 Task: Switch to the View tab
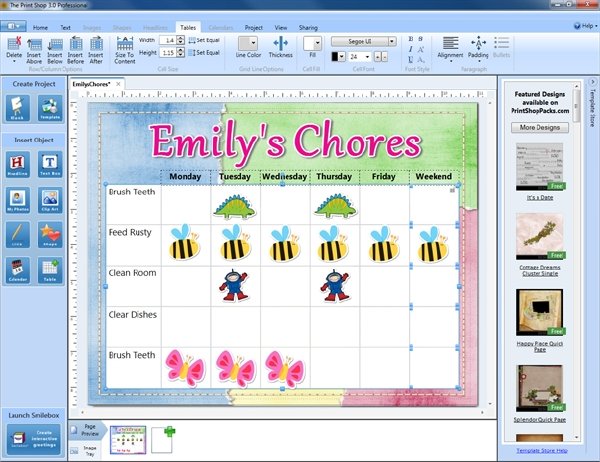point(280,28)
